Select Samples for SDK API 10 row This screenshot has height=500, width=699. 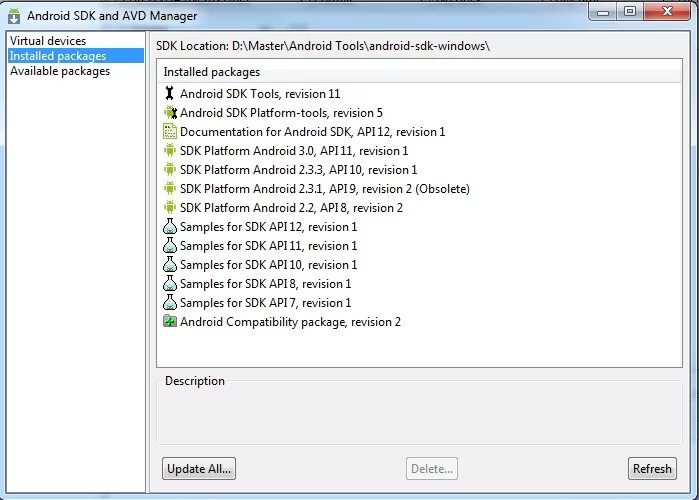268,265
